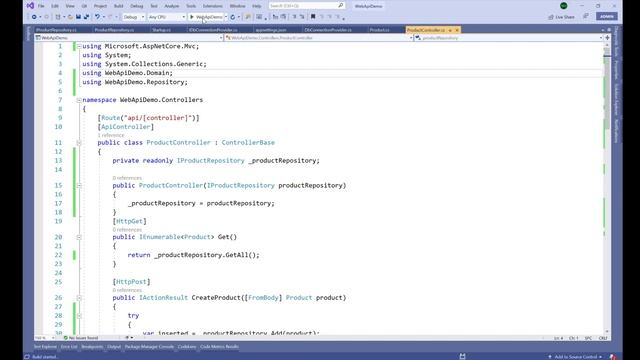Open the Extensions menu

(x=213, y=6)
